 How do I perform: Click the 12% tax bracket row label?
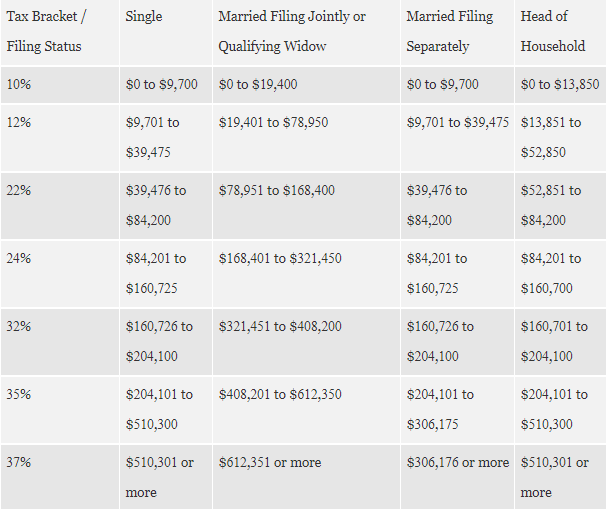(x=19, y=123)
